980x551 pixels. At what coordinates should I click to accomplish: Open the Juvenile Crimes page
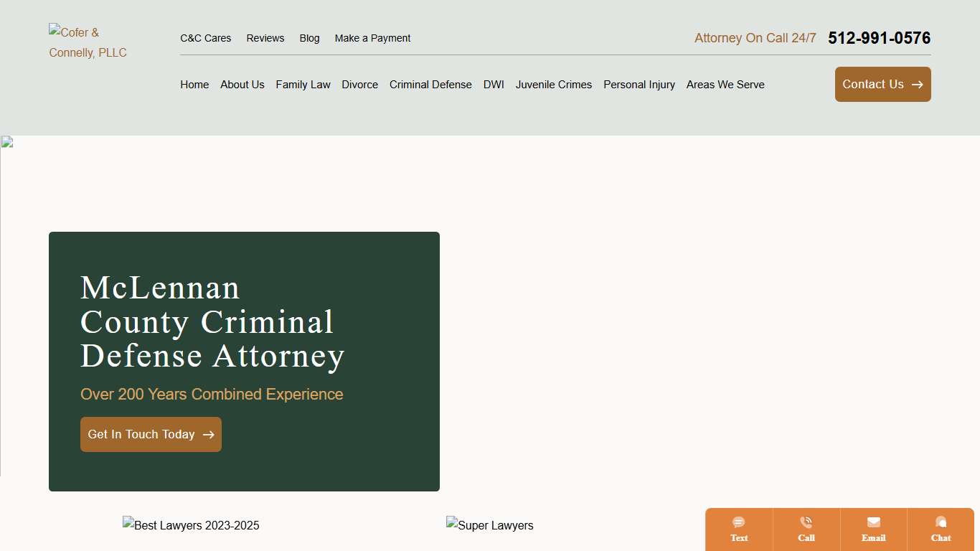(554, 84)
